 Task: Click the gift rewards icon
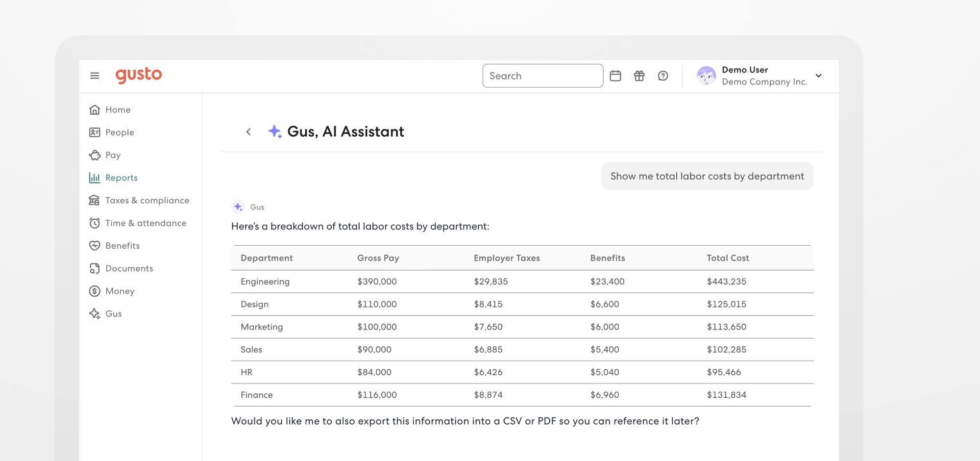[639, 76]
